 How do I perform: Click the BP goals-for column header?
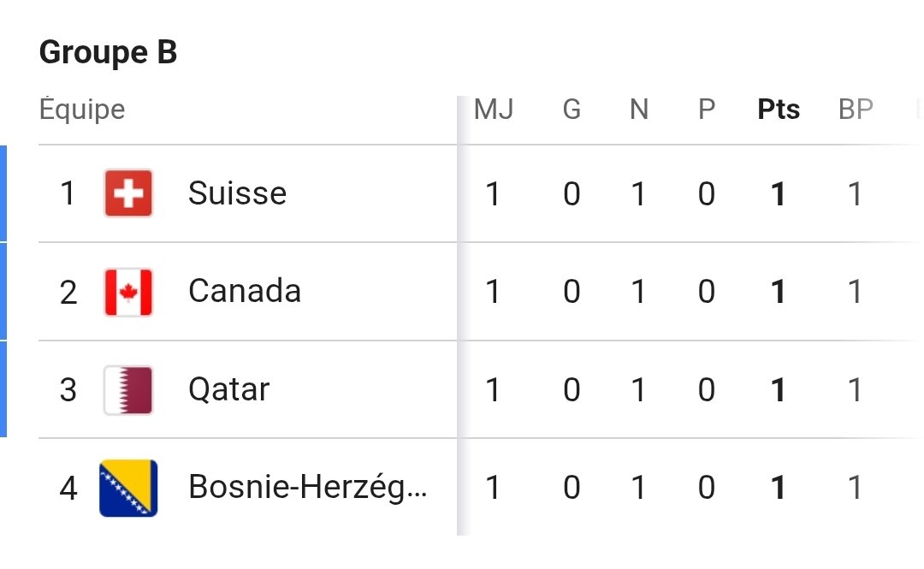click(x=856, y=109)
